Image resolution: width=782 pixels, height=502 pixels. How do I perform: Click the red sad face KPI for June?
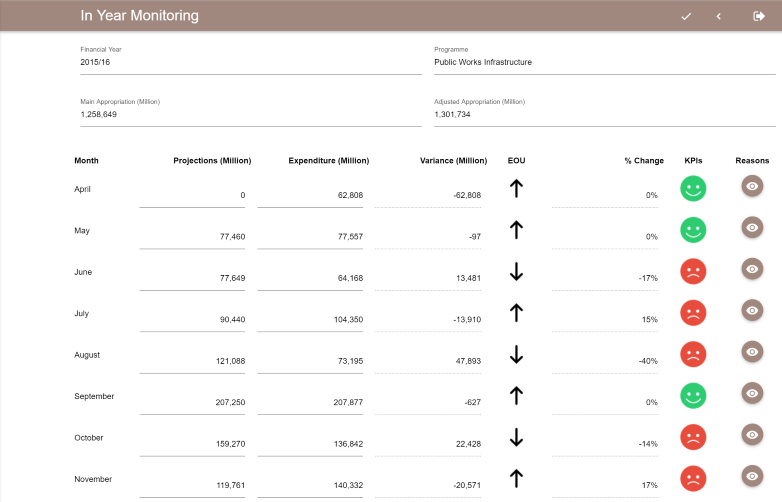click(x=693, y=271)
